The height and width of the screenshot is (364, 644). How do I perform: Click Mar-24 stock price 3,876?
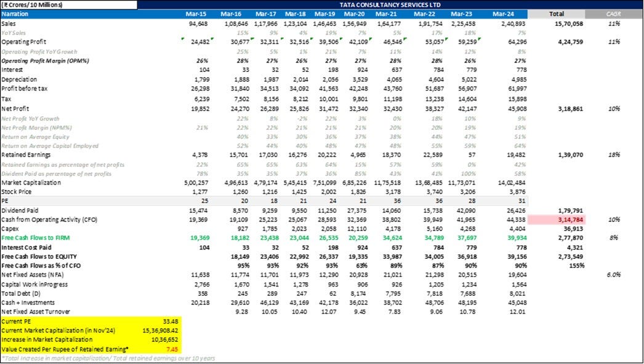coord(518,192)
